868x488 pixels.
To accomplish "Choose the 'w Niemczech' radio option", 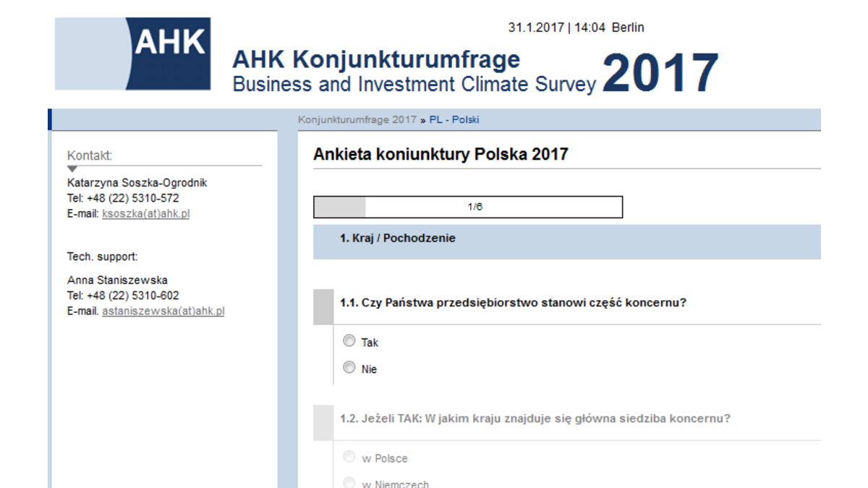I will (x=349, y=483).
